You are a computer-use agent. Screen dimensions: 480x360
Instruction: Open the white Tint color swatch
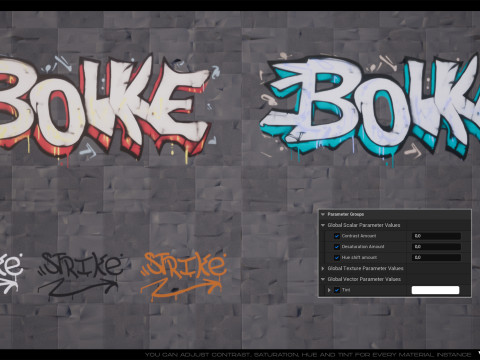pos(435,290)
